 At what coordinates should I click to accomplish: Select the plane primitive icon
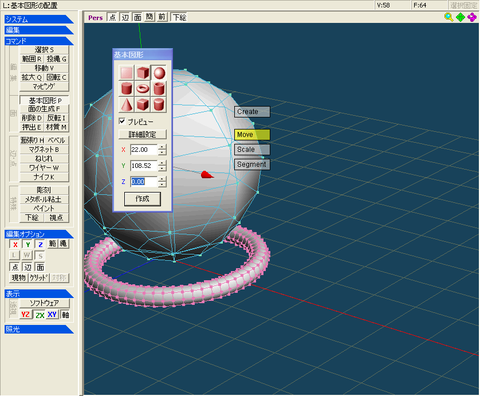pos(126,73)
